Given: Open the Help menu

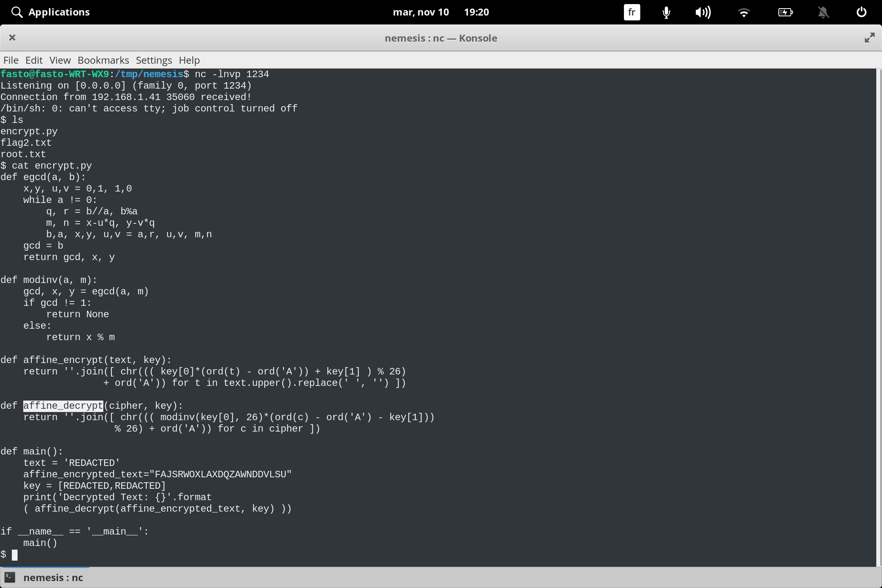Looking at the screenshot, I should (189, 60).
